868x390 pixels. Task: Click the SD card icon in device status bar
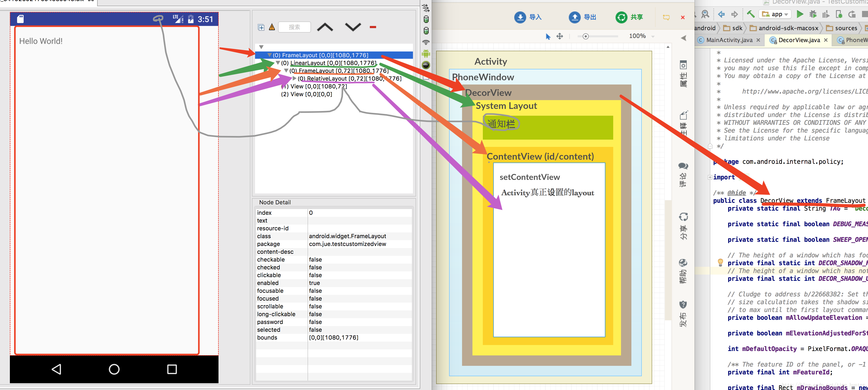pyautogui.click(x=20, y=19)
